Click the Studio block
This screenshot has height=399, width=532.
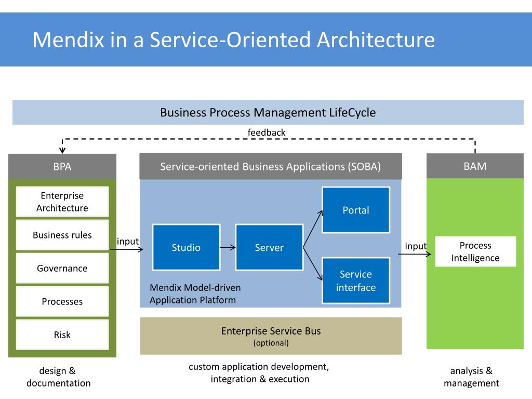point(186,247)
